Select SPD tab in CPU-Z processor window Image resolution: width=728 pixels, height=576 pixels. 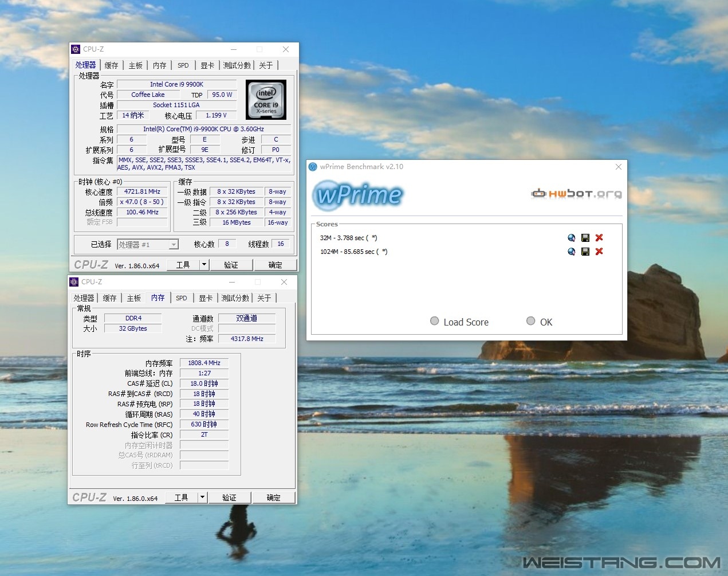pos(183,65)
